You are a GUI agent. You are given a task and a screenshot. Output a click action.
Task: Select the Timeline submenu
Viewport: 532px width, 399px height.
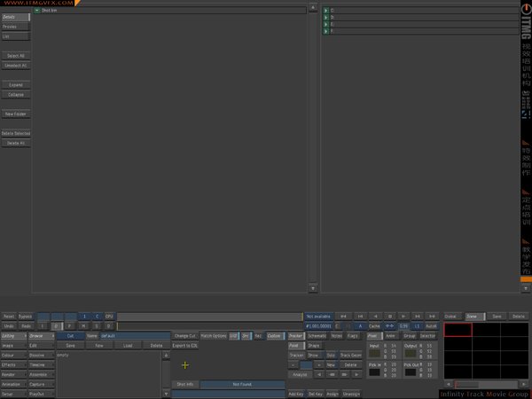click(42, 364)
